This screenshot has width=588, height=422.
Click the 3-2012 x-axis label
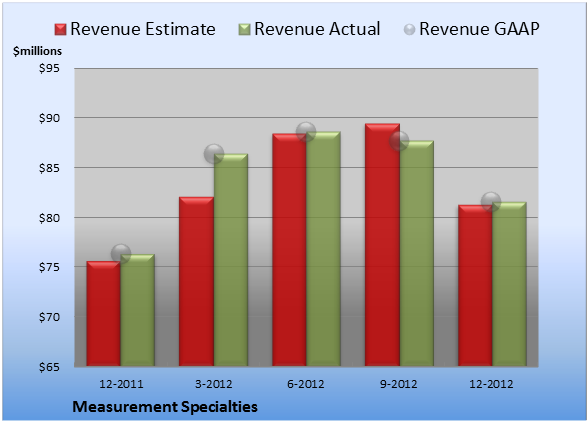click(x=214, y=384)
